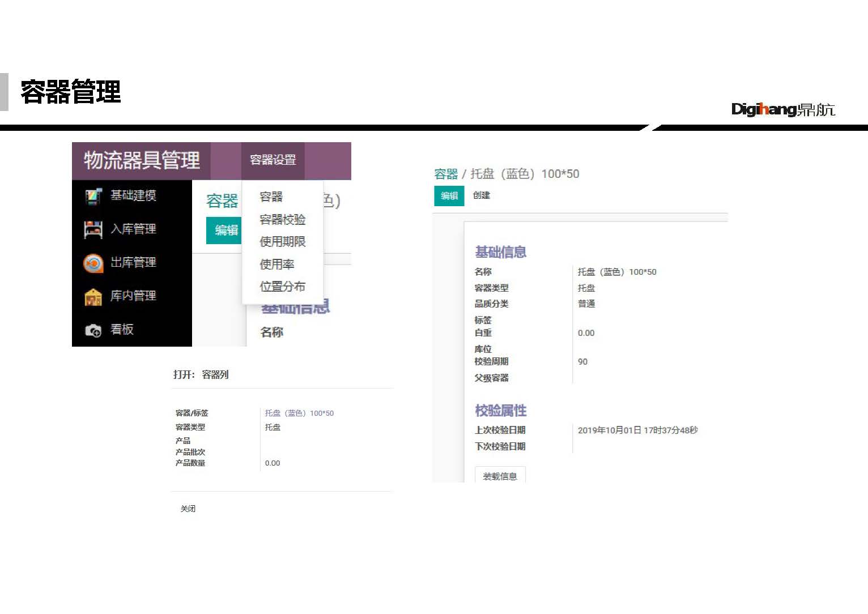Click the 0.00 product quantity value
This screenshot has width=868, height=614.
(x=273, y=463)
